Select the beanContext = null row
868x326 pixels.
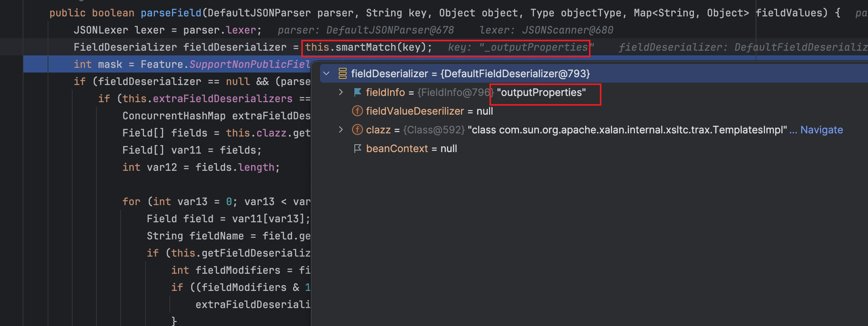[x=411, y=149]
